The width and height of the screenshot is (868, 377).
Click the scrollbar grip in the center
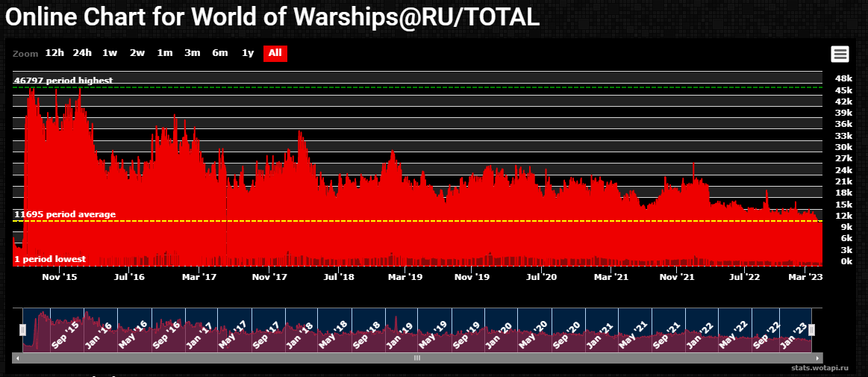coord(418,358)
